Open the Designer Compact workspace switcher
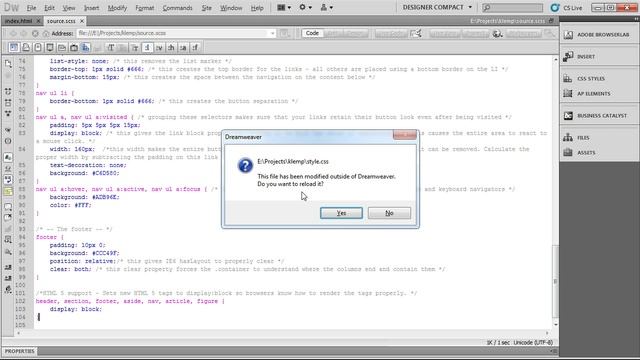 (x=437, y=7)
